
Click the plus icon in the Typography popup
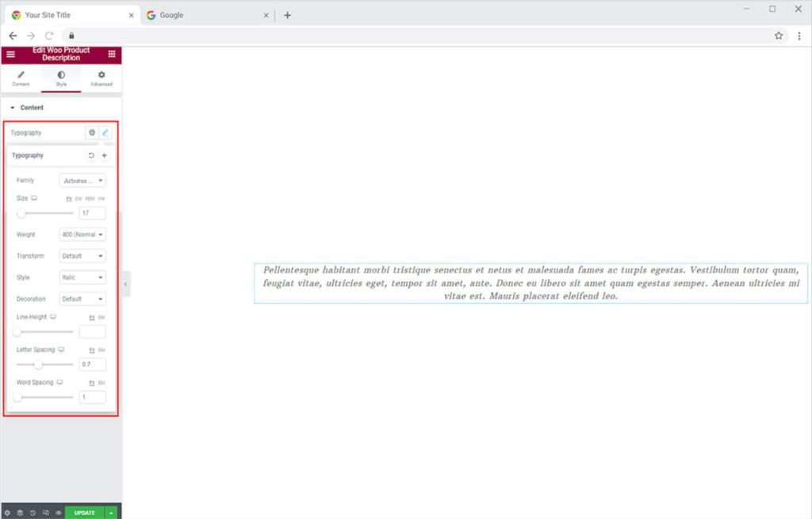pyautogui.click(x=105, y=155)
